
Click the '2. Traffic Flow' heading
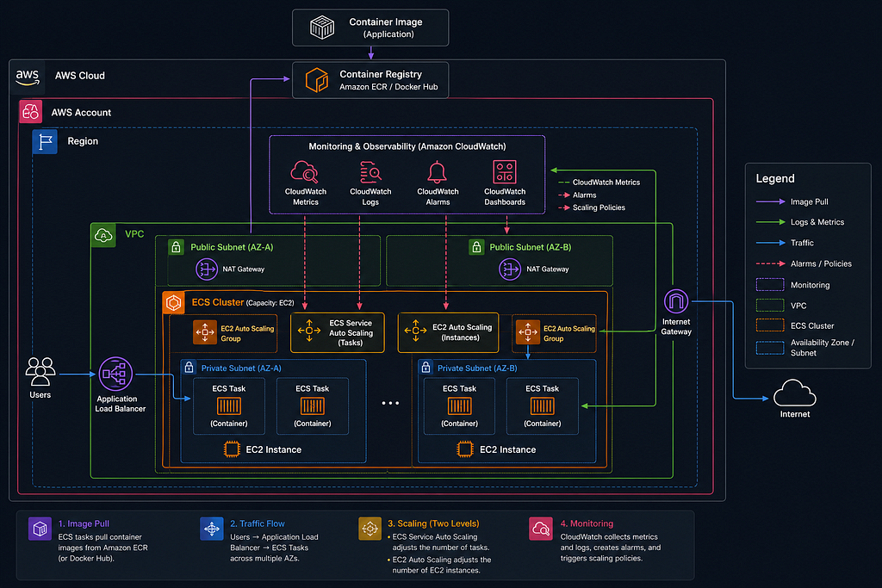[257, 524]
